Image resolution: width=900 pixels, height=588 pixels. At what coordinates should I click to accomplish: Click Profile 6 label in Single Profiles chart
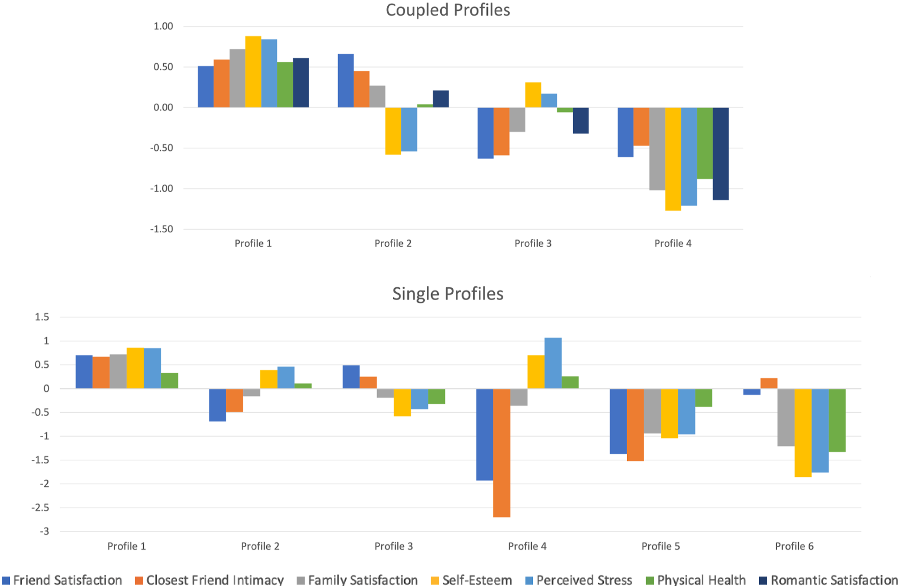point(794,546)
